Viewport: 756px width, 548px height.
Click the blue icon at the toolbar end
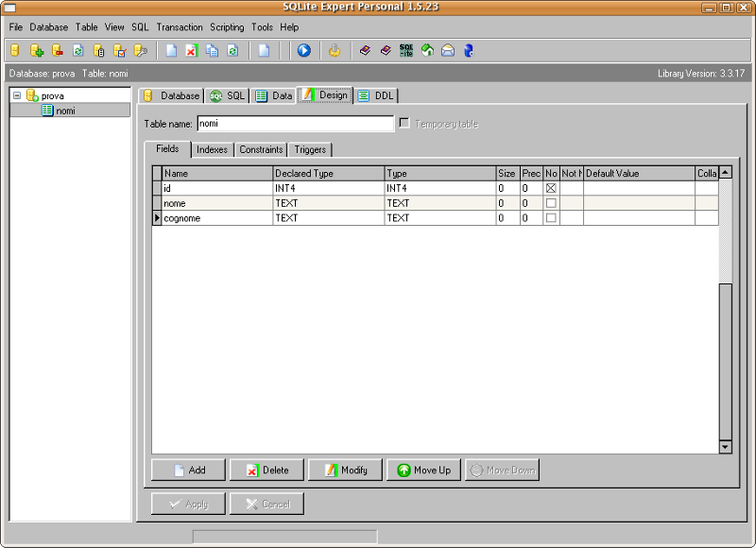(469, 51)
